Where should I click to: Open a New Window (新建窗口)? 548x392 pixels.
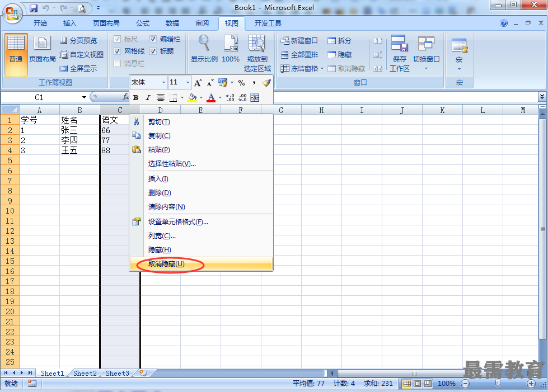pos(299,40)
